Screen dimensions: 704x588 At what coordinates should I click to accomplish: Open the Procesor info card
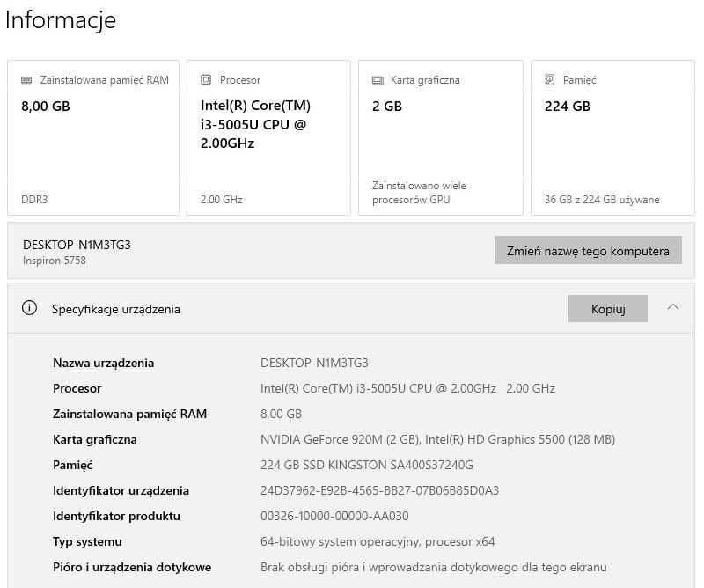pos(265,137)
